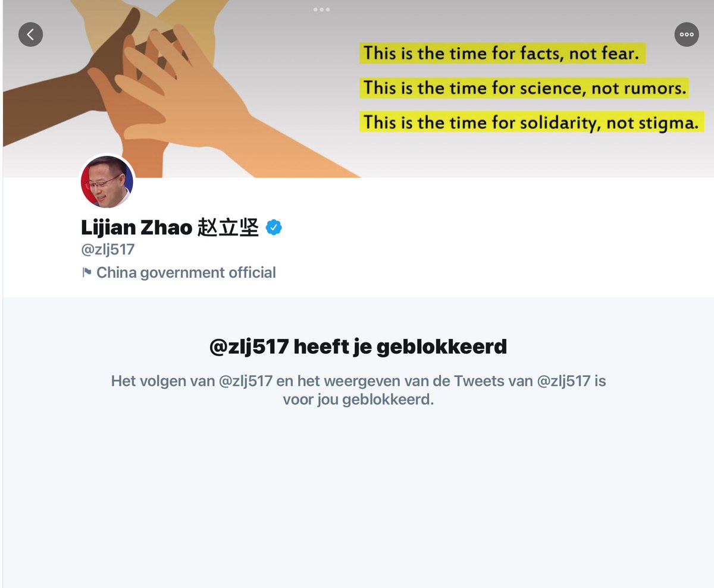Tap the flag icon beside government label
This screenshot has height=588, width=714.
(87, 273)
